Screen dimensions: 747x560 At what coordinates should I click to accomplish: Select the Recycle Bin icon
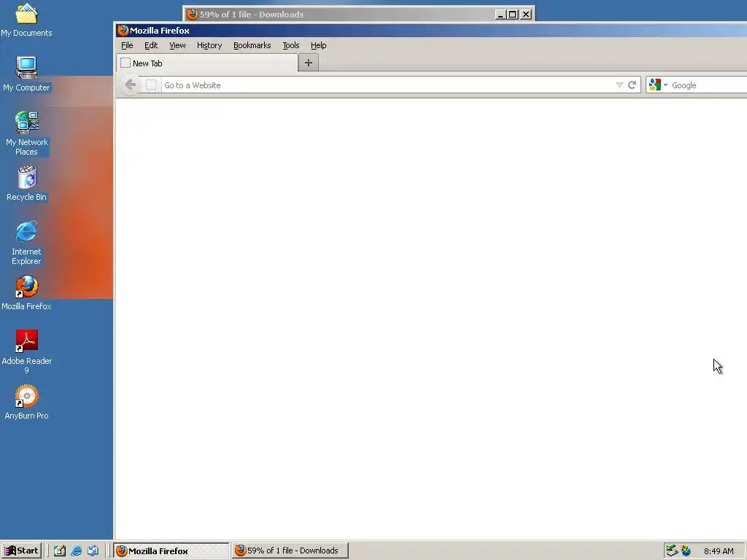(26, 184)
